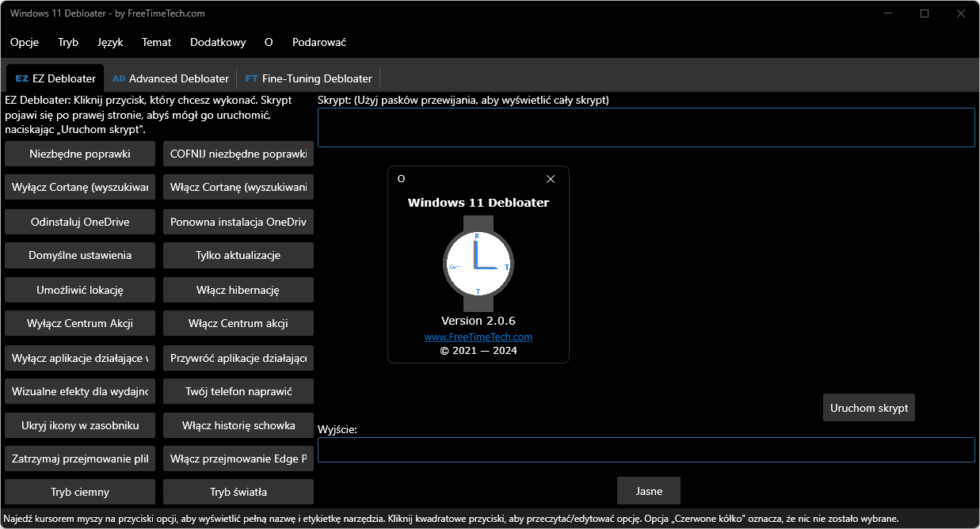Open the O menu
980x529 pixels.
click(269, 42)
